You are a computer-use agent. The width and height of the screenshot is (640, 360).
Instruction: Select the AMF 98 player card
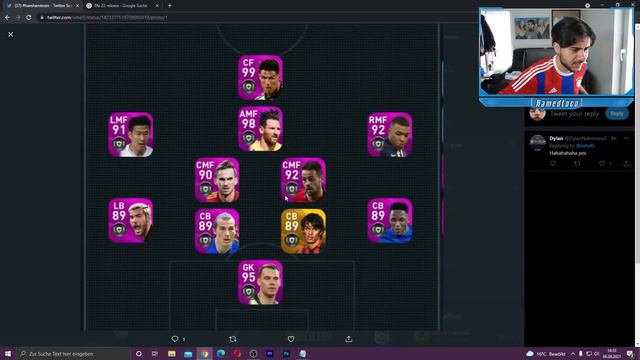260,129
